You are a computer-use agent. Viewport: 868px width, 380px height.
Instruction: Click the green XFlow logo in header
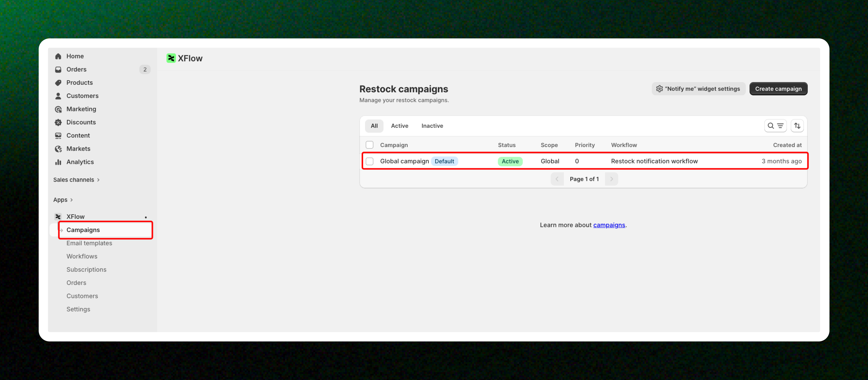[x=171, y=58]
